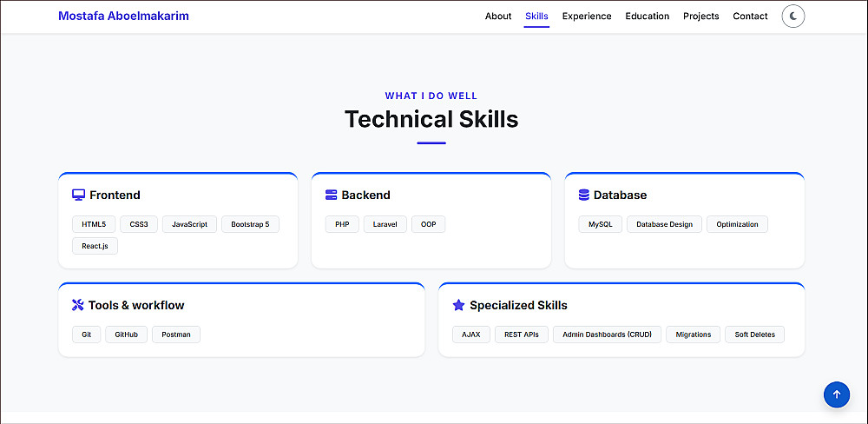The image size is (868, 424).
Task: Click the HTML5 skill tag
Action: click(94, 224)
